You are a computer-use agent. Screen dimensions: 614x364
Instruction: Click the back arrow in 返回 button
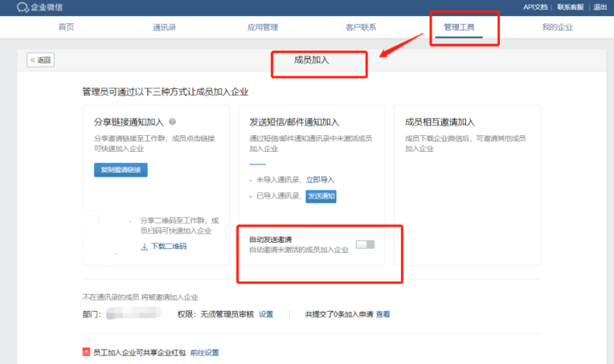[x=33, y=59]
